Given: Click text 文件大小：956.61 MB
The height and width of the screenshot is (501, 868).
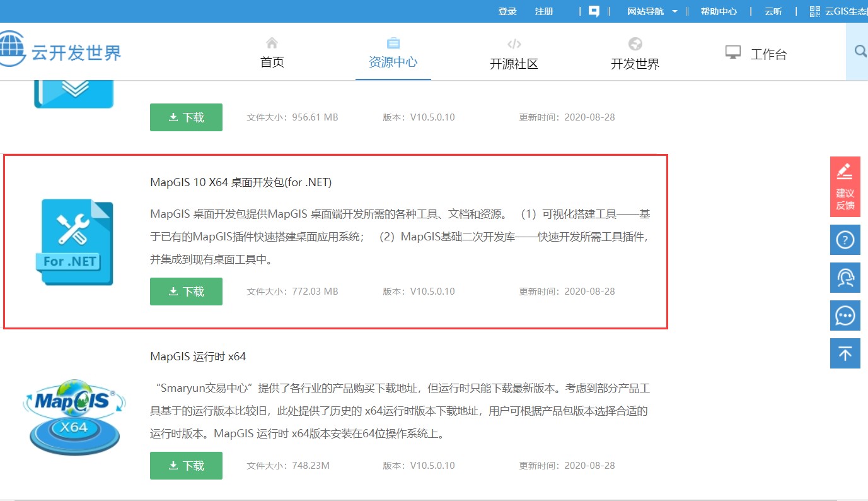Looking at the screenshot, I should [292, 117].
